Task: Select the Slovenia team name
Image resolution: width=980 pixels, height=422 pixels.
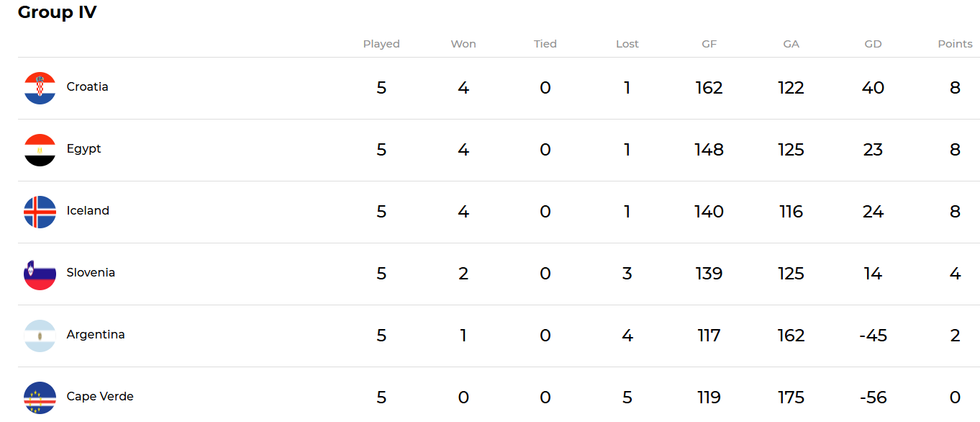Action: tap(91, 273)
